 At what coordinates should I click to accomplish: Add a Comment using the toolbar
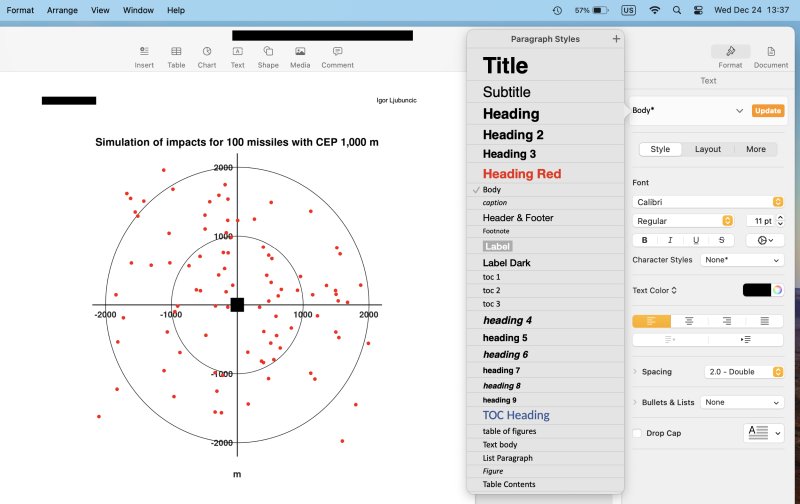coord(337,56)
